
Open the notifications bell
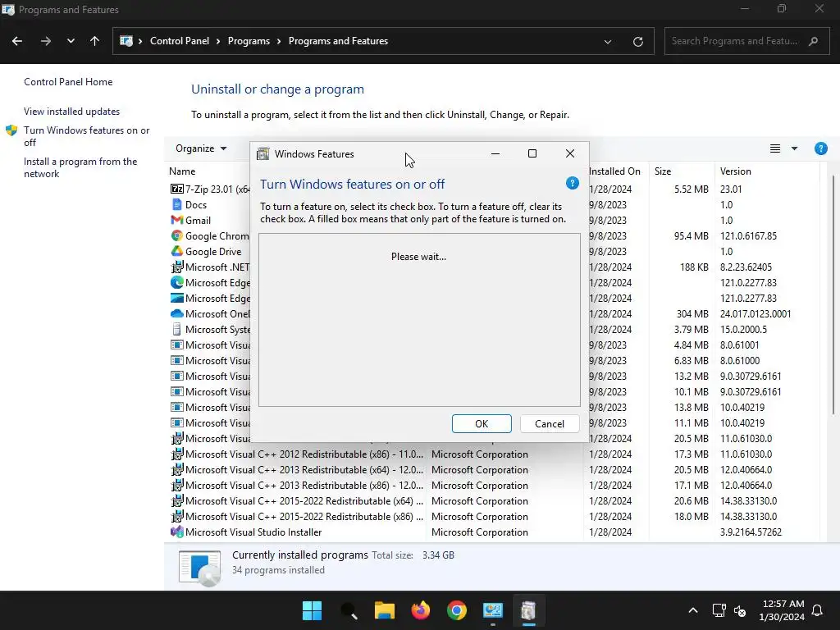[818, 610]
